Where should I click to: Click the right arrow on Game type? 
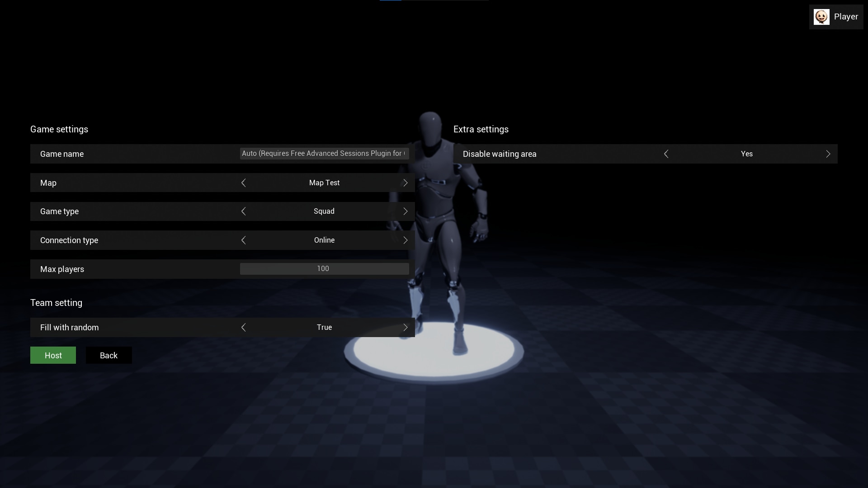[405, 211]
